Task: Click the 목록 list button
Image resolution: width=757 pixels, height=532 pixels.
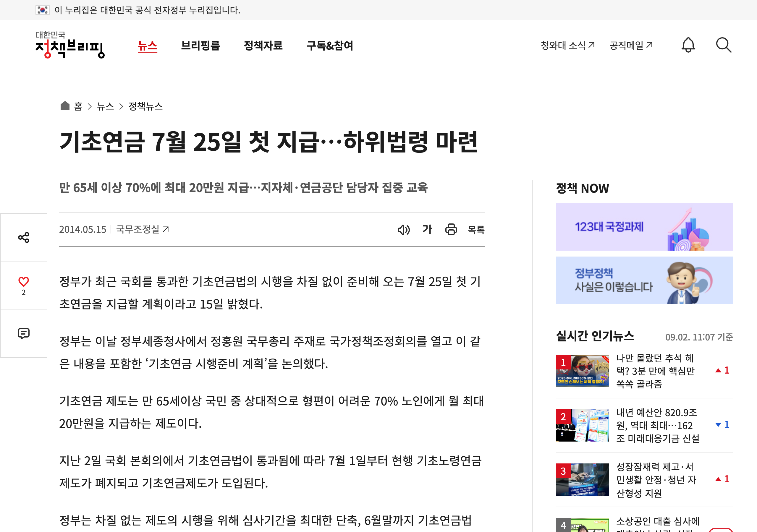Action: coord(476,229)
